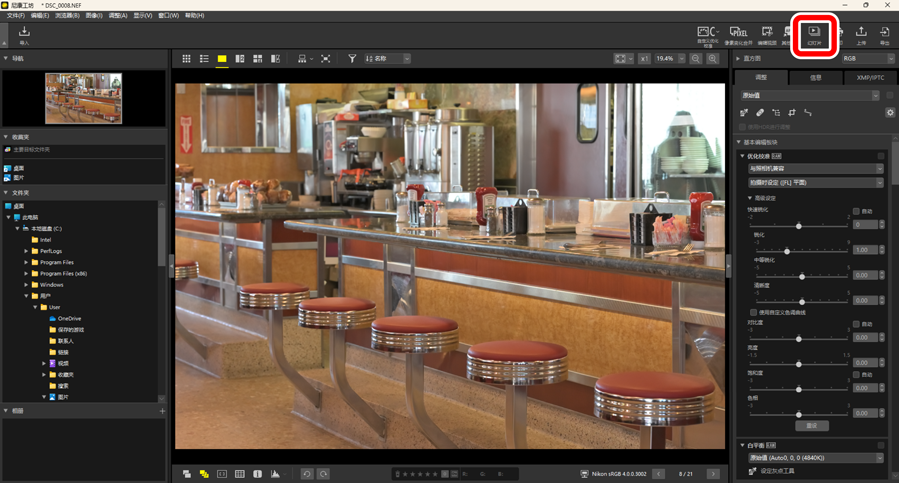Switch to thumbnail grid view

(186, 59)
